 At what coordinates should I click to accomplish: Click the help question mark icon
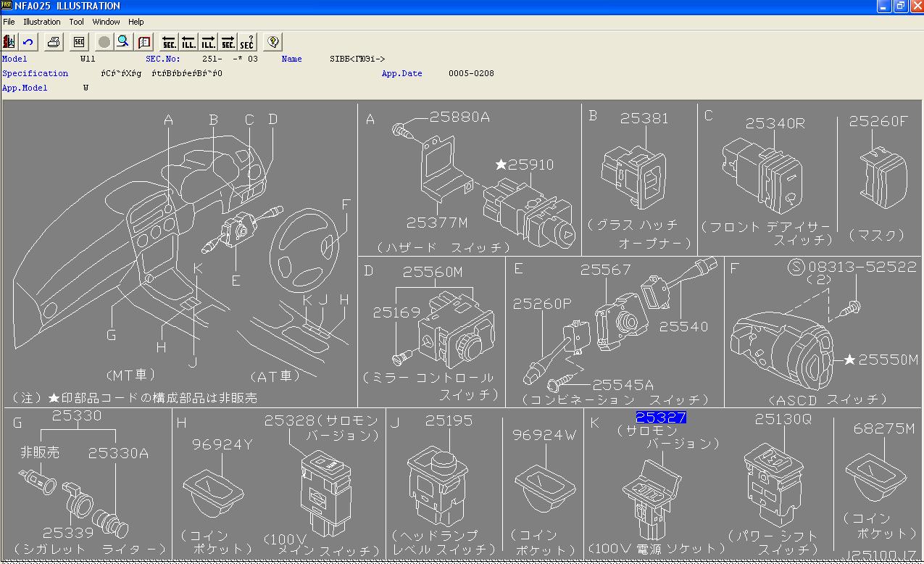272,42
